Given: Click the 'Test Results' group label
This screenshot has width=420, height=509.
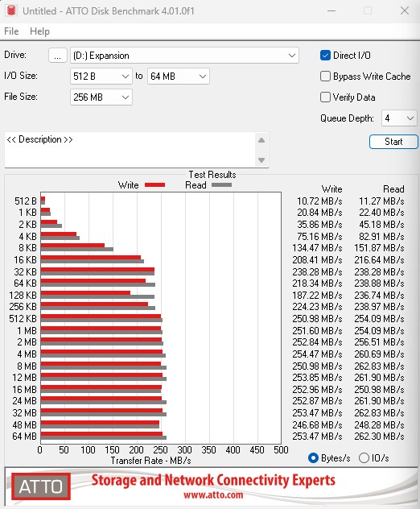Looking at the screenshot, I should click(212, 175).
